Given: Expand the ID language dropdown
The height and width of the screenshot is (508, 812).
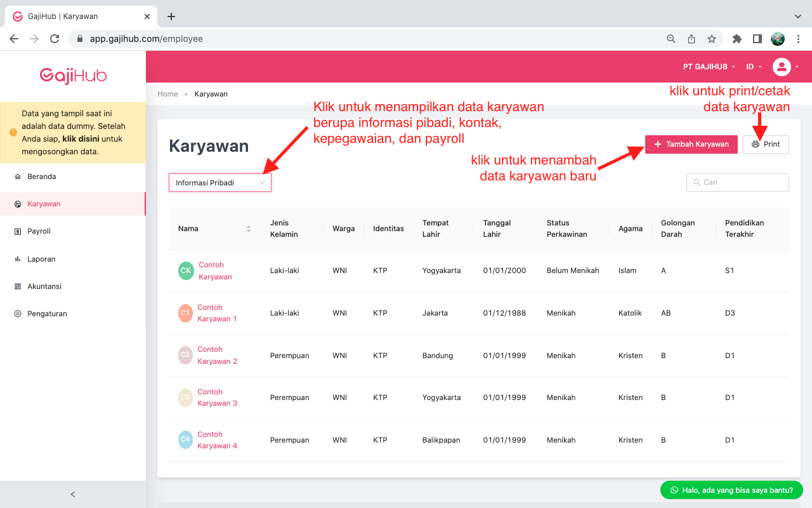Looking at the screenshot, I should coord(752,66).
